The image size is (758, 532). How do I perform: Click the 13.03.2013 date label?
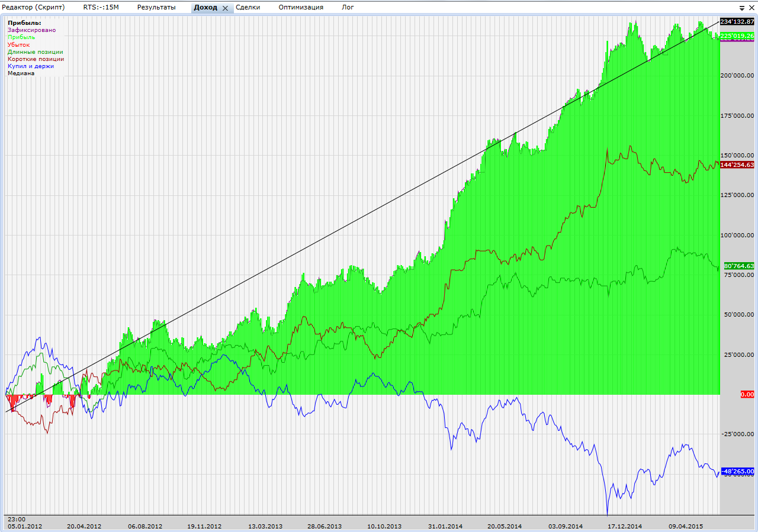(x=265, y=525)
